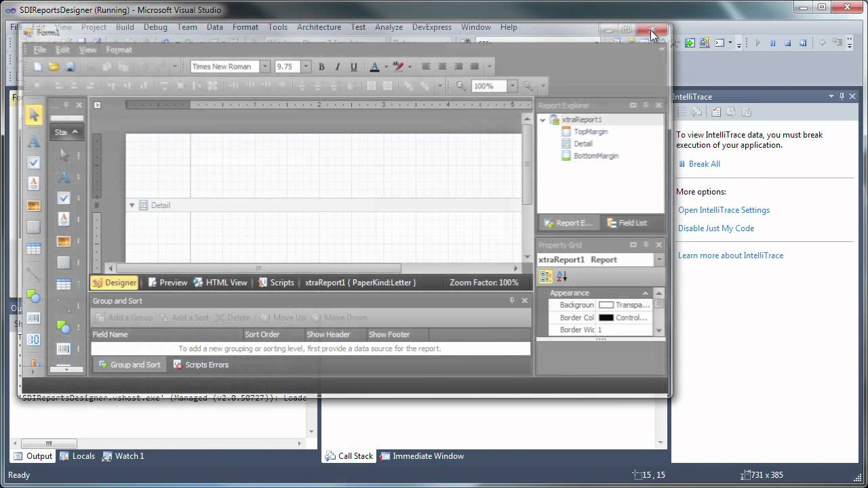Close the Property Grid panel
This screenshot has height=488, width=868.
(658, 245)
